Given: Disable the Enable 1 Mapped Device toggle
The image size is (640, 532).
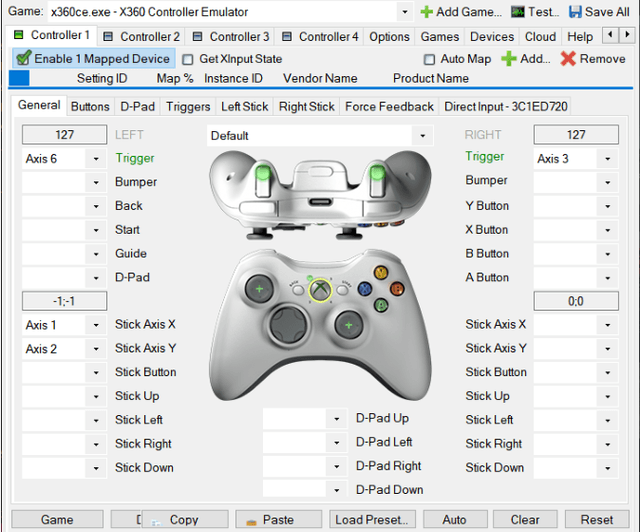Looking at the screenshot, I should (x=23, y=59).
